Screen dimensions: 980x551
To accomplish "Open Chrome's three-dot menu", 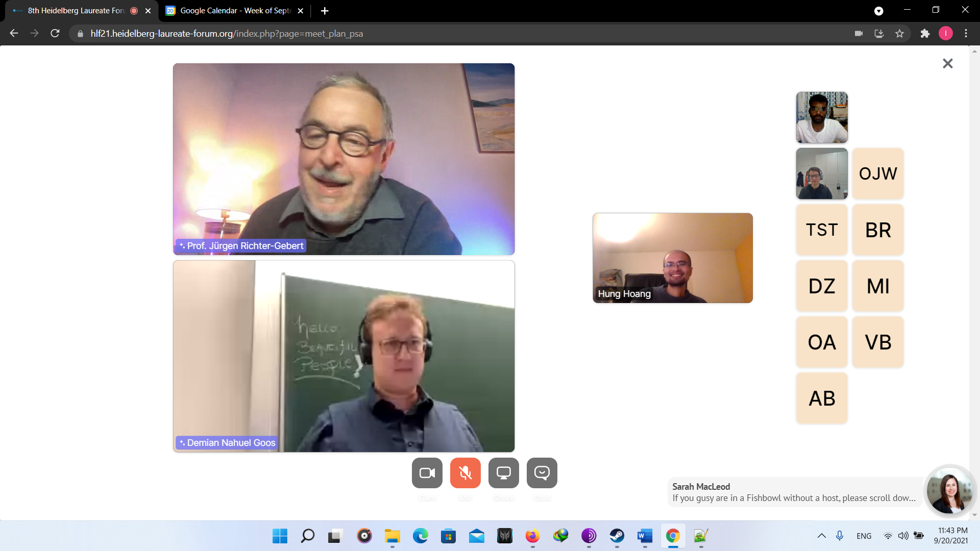I will pos(966,34).
